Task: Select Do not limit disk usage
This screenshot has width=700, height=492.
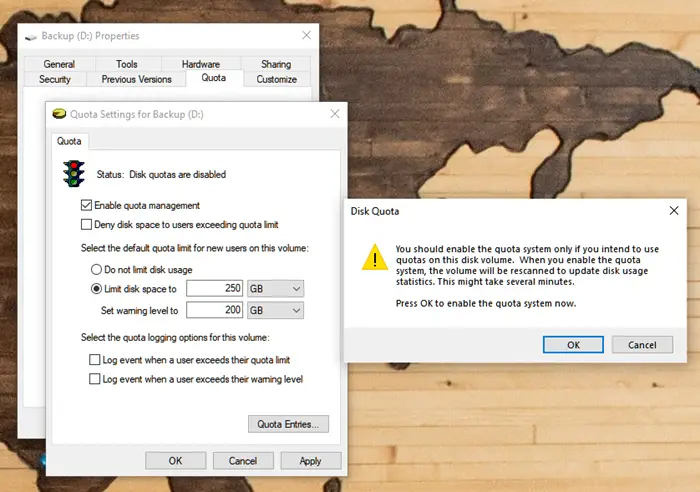Action: (96, 270)
